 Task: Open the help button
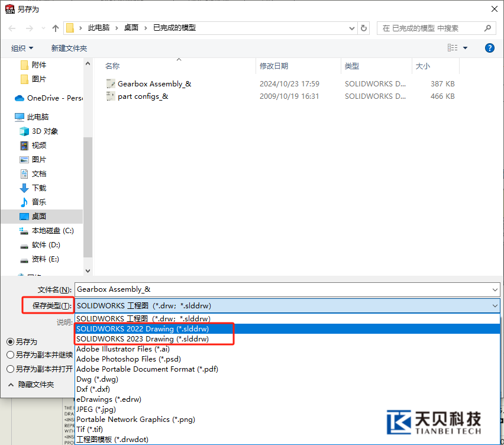click(490, 48)
